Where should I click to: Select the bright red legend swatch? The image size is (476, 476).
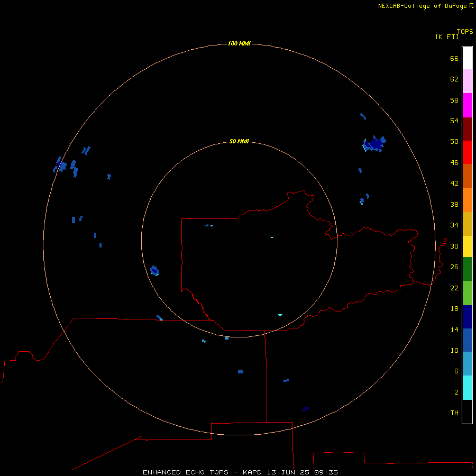point(467,152)
